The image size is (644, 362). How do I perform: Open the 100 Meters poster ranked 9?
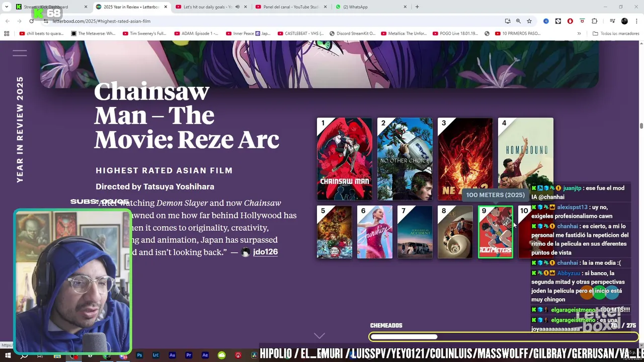click(496, 232)
